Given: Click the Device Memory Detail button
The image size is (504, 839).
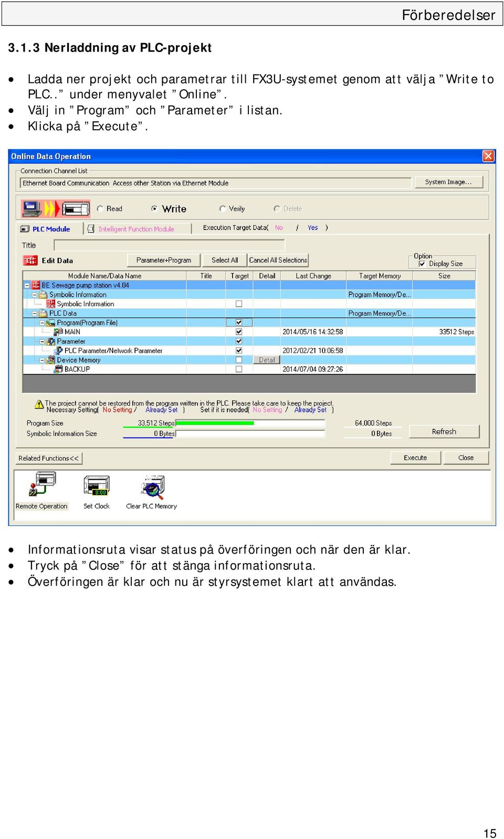Looking at the screenshot, I should (x=267, y=360).
